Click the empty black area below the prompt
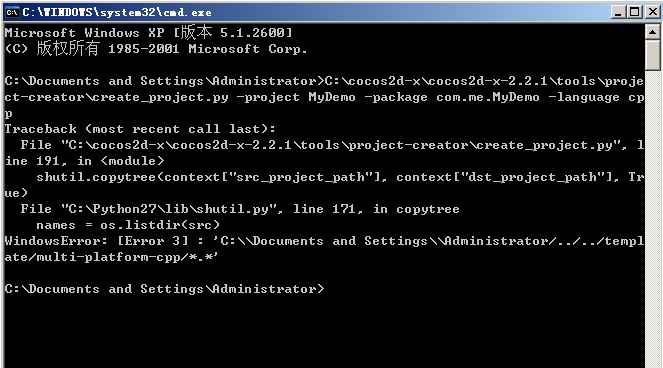The height and width of the screenshot is (368, 663). point(321,334)
